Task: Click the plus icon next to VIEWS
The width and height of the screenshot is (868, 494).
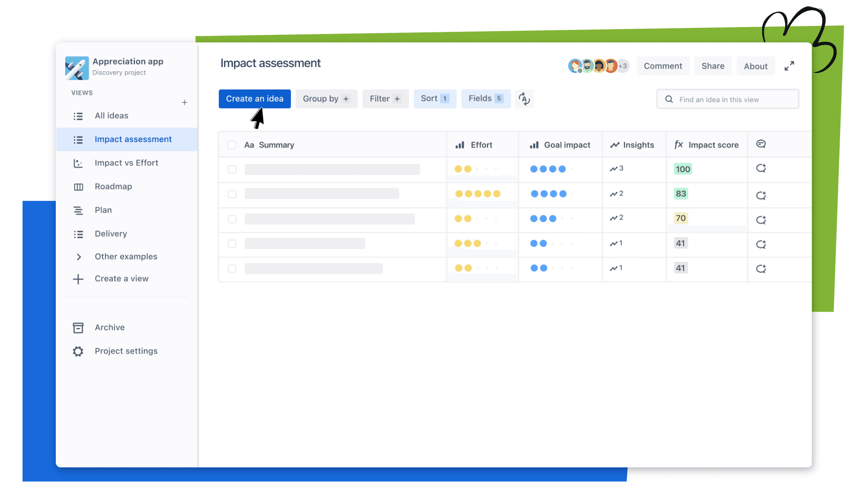Action: click(185, 102)
